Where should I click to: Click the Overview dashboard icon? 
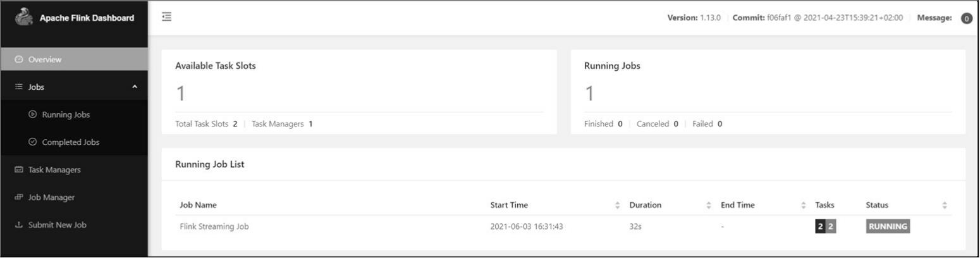coord(18,59)
